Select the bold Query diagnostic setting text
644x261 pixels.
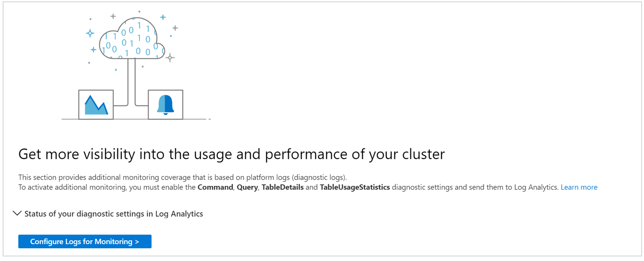tap(247, 187)
